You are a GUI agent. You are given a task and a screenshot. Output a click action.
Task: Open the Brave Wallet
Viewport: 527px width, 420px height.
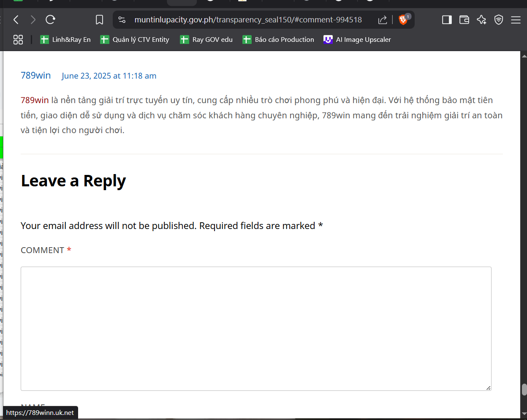coord(464,20)
